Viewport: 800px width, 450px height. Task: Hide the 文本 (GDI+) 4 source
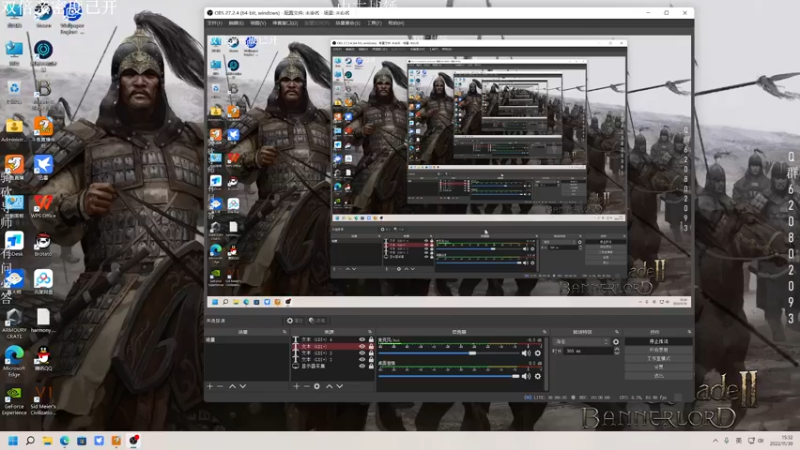click(x=362, y=339)
